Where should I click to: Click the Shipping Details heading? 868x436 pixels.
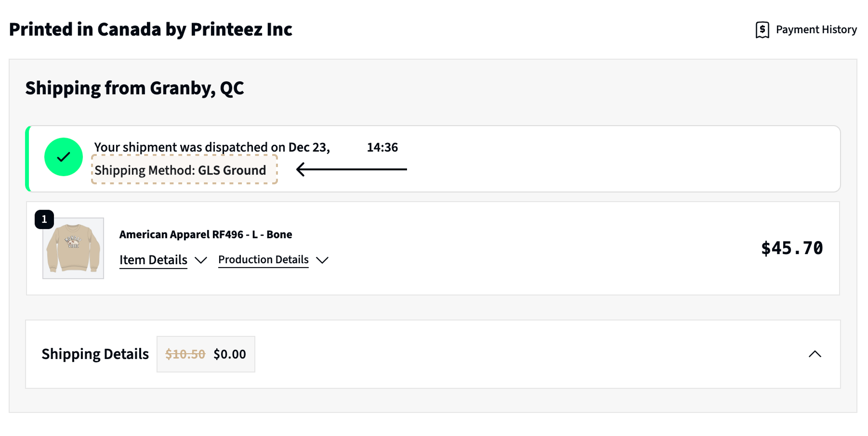[x=95, y=354]
